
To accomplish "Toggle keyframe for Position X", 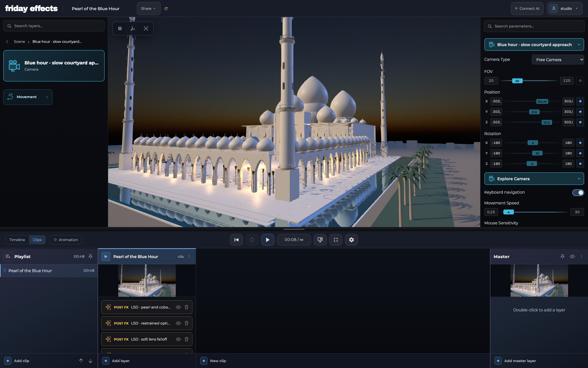I will 580,101.
